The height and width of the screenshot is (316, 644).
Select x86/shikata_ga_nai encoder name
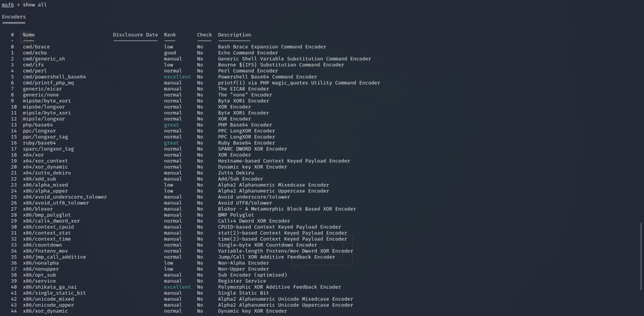(50, 287)
